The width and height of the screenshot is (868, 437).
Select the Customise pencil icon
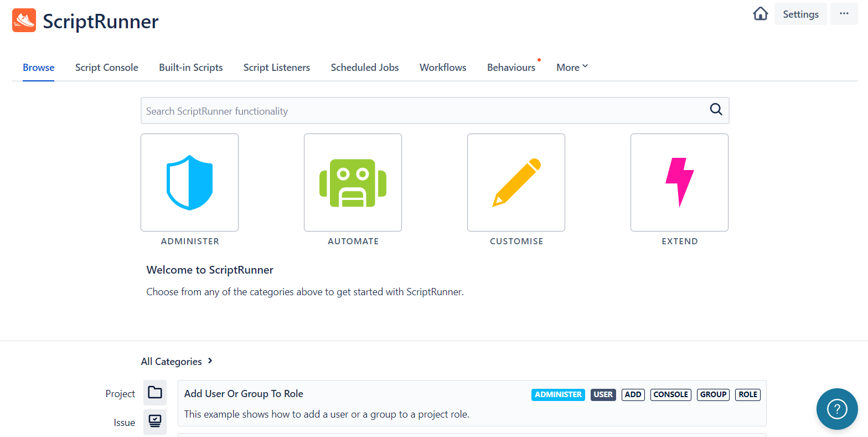click(516, 182)
